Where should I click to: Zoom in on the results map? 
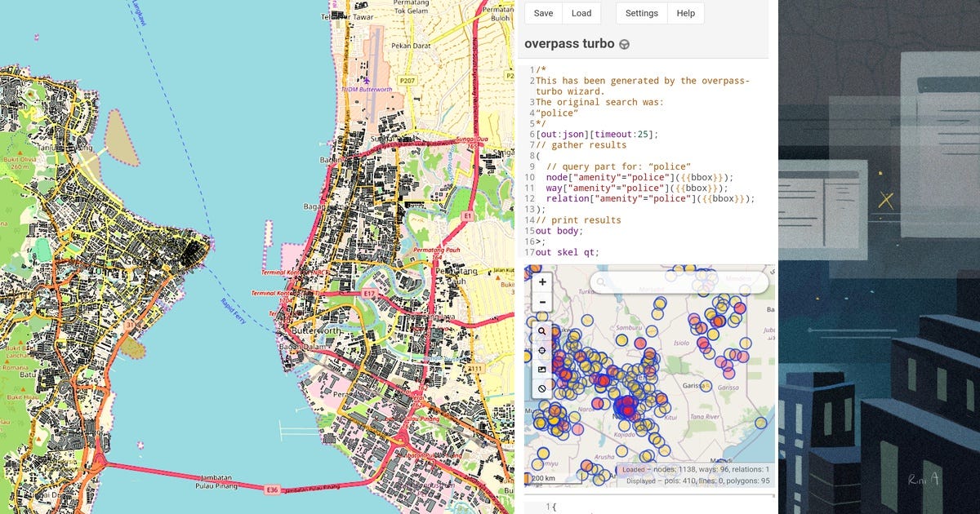coord(542,281)
